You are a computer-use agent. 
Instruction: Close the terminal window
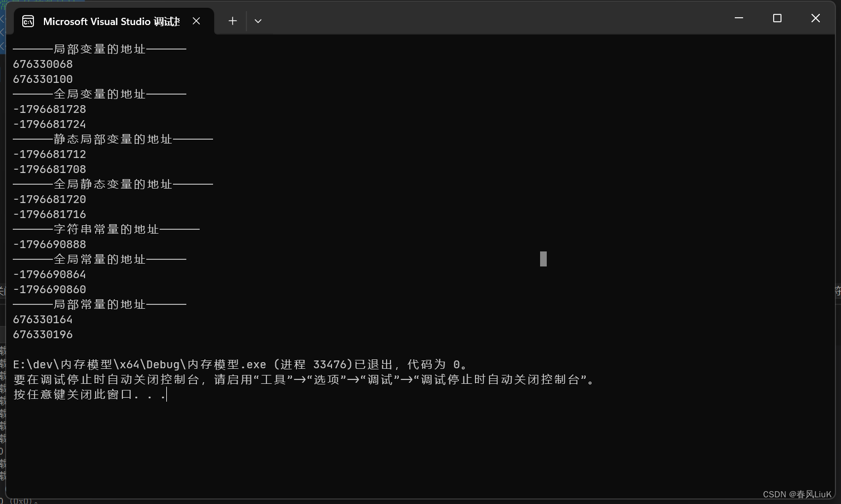815,18
